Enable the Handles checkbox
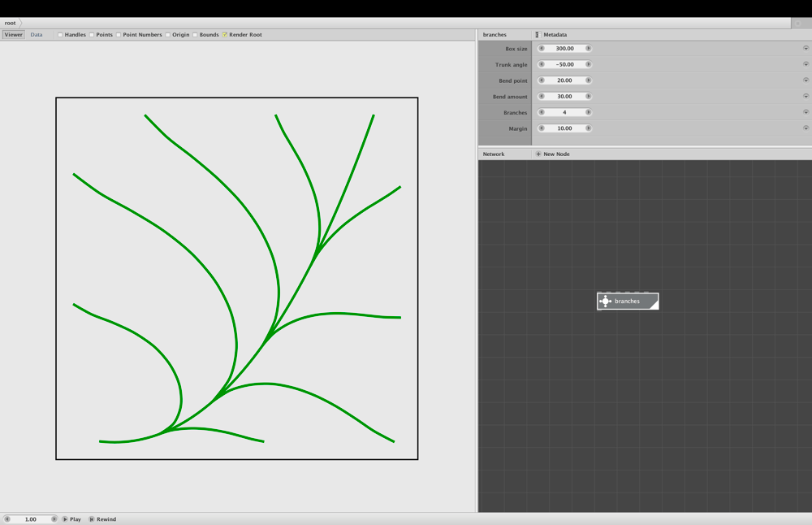This screenshot has width=812, height=525. click(60, 35)
